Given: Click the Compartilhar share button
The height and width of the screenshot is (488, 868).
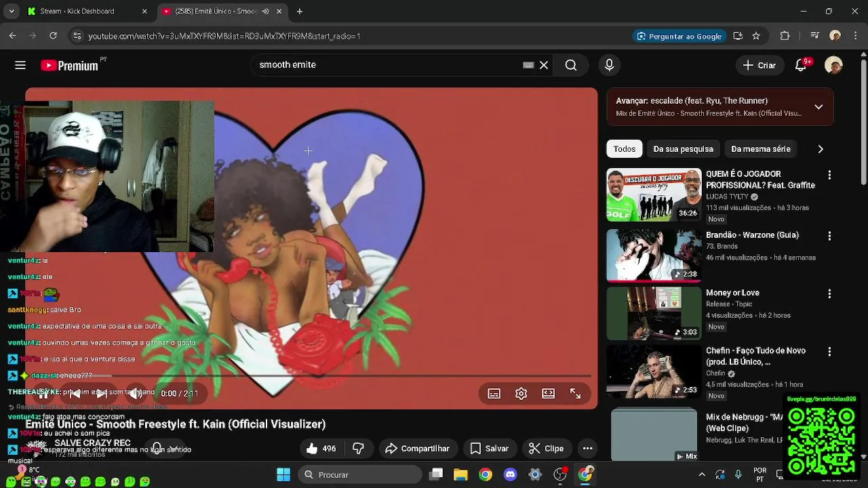Looking at the screenshot, I should pyautogui.click(x=417, y=449).
